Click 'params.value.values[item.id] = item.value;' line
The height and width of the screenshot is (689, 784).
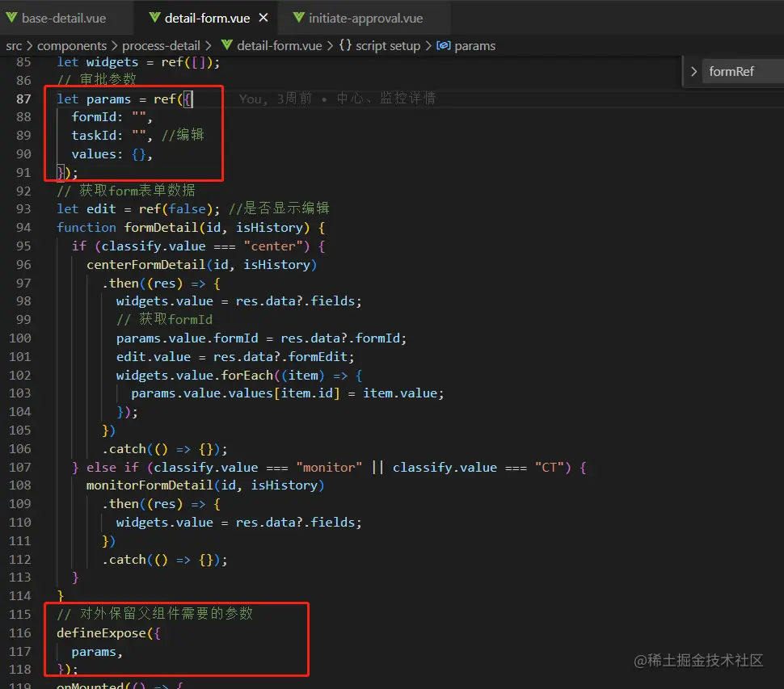tap(288, 393)
